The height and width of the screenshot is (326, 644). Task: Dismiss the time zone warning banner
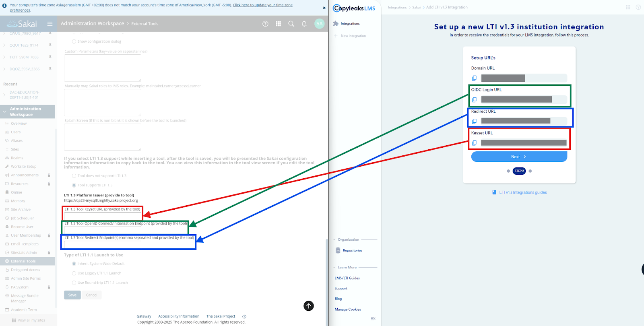pyautogui.click(x=324, y=8)
